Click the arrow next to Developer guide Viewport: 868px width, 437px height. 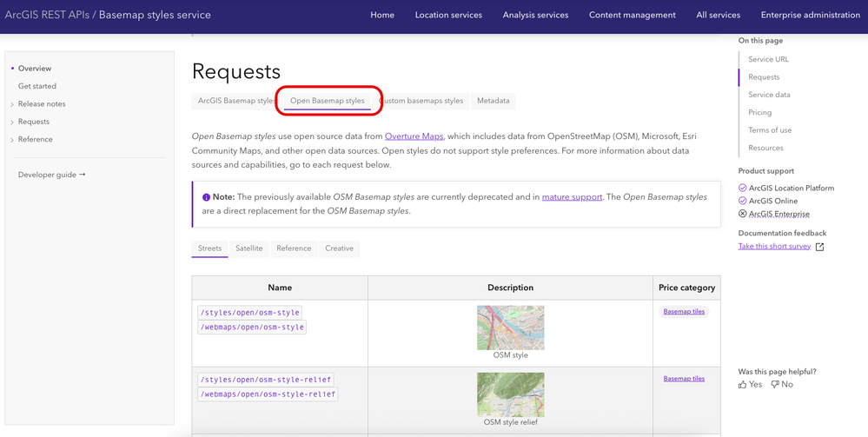83,175
